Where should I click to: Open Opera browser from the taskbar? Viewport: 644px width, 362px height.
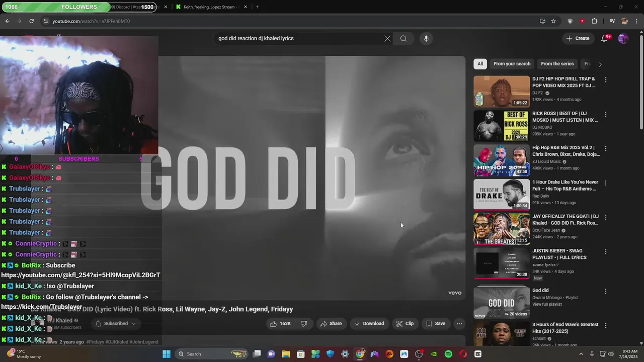tap(463, 354)
